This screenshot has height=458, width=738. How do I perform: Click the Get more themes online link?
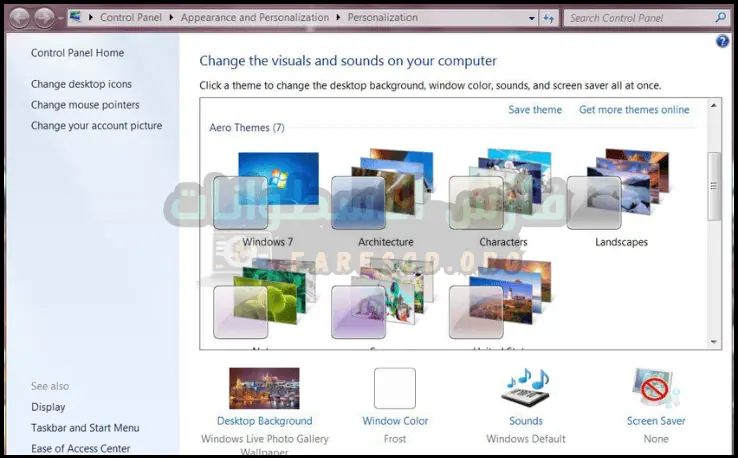[x=634, y=110]
